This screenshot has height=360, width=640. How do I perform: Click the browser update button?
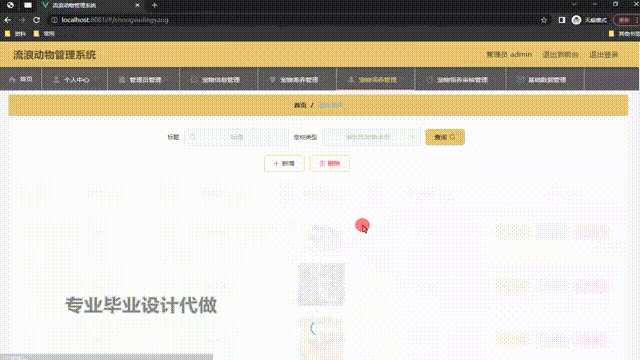click(626, 20)
